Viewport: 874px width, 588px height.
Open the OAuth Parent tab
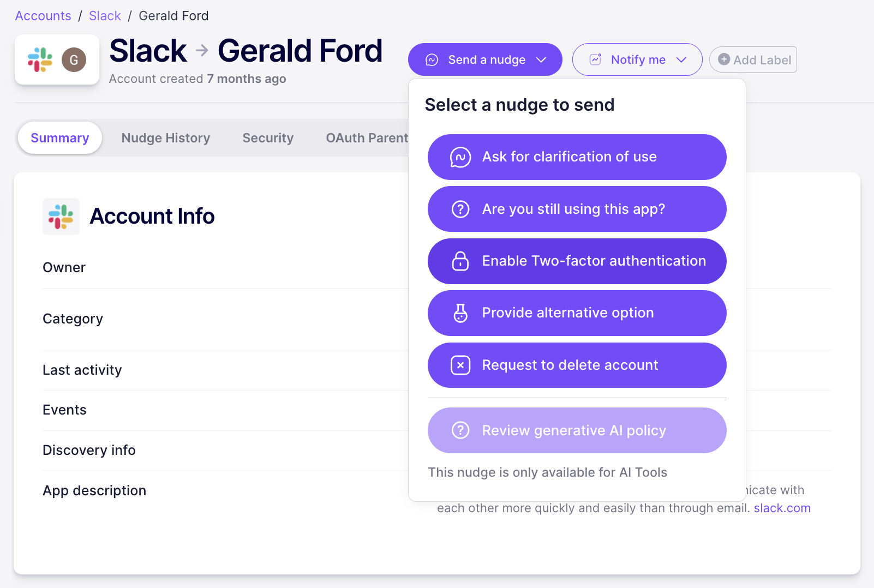tap(367, 138)
